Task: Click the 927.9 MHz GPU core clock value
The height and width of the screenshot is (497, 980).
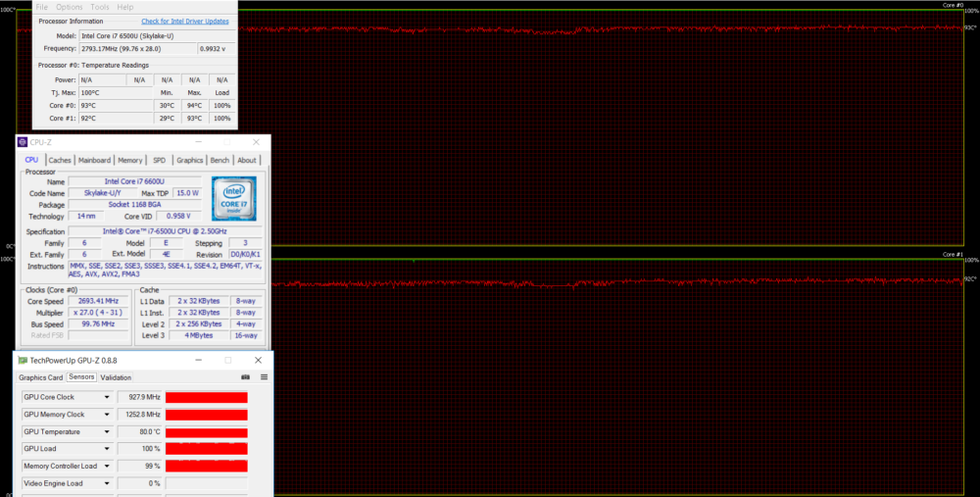Action: [x=140, y=398]
